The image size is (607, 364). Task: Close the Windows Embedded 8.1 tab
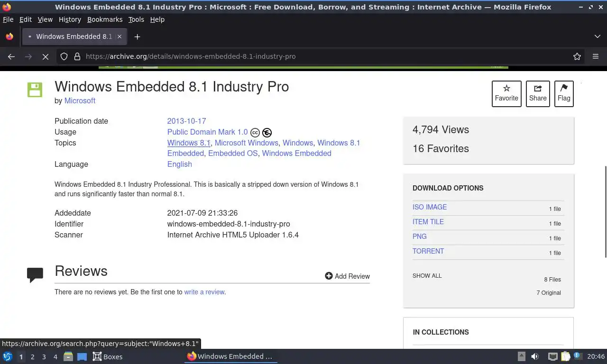coord(120,36)
